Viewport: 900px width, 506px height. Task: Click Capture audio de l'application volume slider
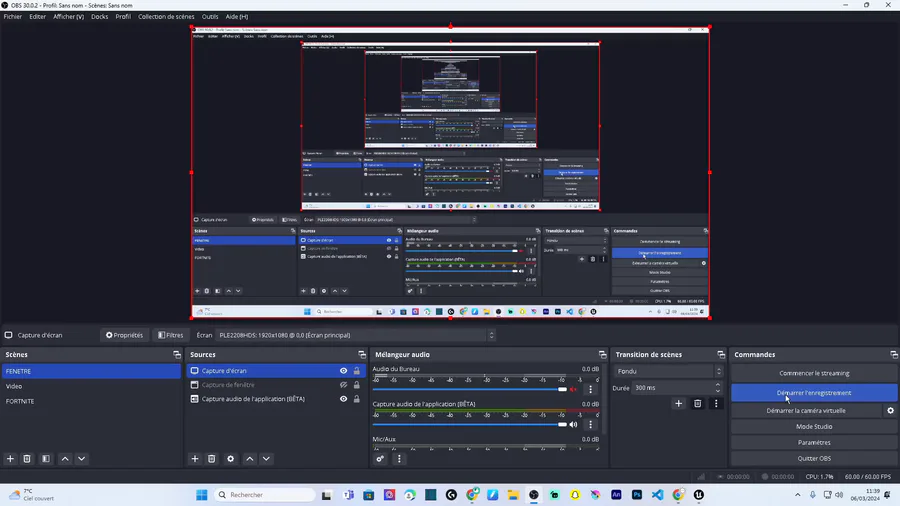point(470,425)
